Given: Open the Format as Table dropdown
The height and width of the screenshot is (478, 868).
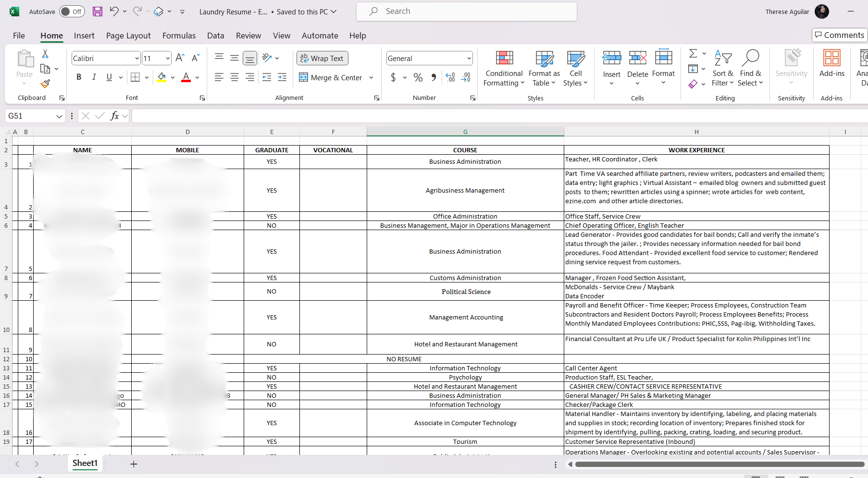Looking at the screenshot, I should click(x=544, y=69).
